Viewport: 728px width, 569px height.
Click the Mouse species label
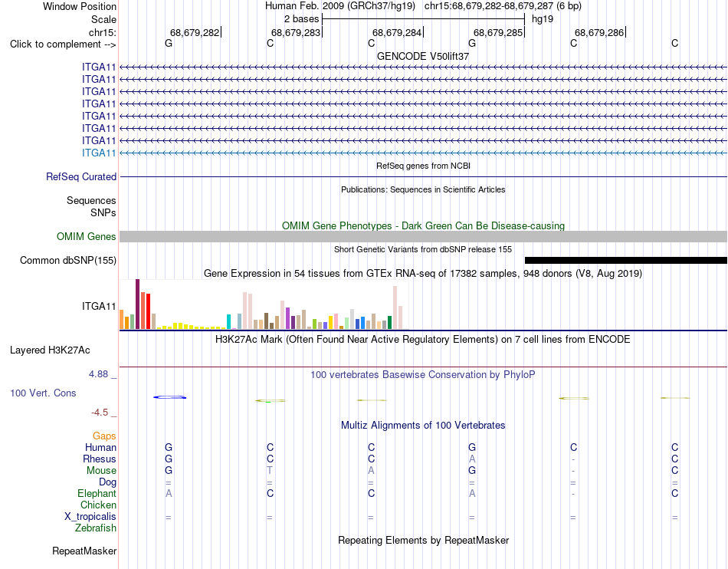click(101, 471)
